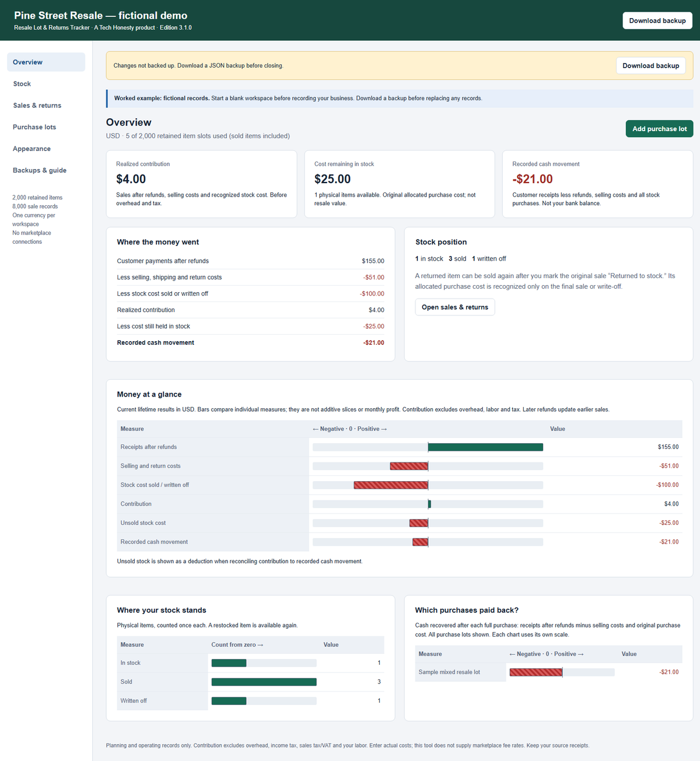Open the Sales & returns sidebar section
The width and height of the screenshot is (700, 761).
point(46,106)
